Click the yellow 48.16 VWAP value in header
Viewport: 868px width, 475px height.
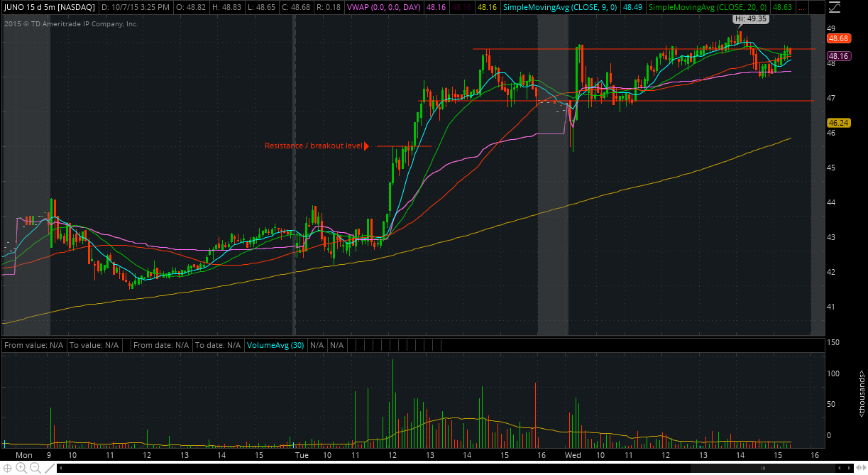[487, 7]
